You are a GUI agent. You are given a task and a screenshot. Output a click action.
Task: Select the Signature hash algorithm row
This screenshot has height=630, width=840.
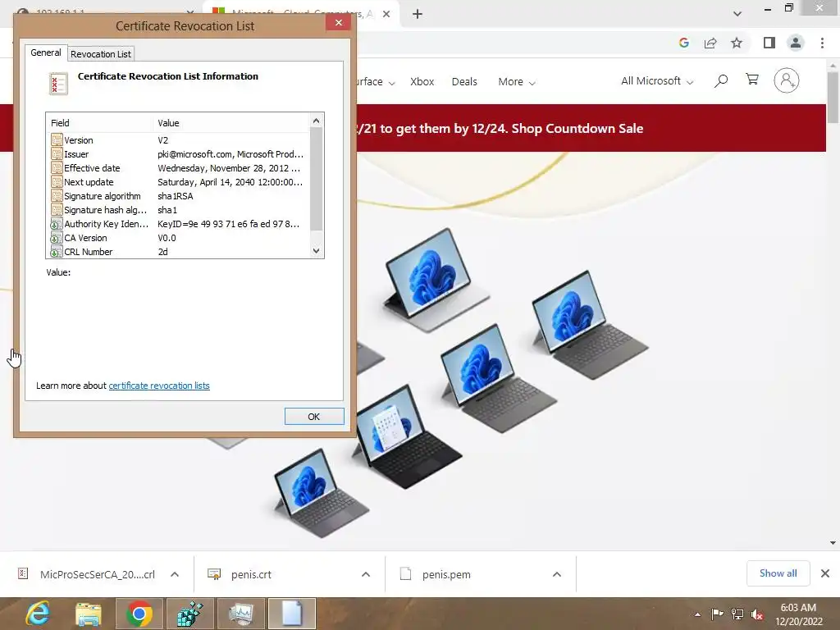click(180, 209)
